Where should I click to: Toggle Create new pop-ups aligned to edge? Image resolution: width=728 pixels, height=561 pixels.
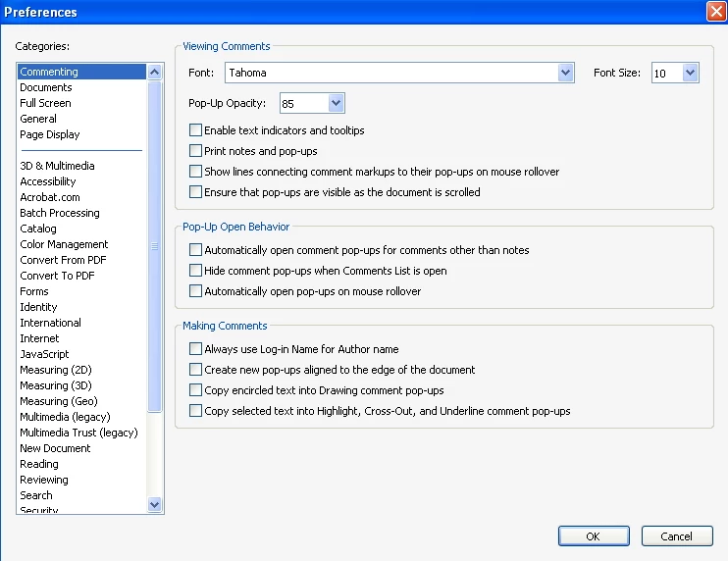pos(195,370)
